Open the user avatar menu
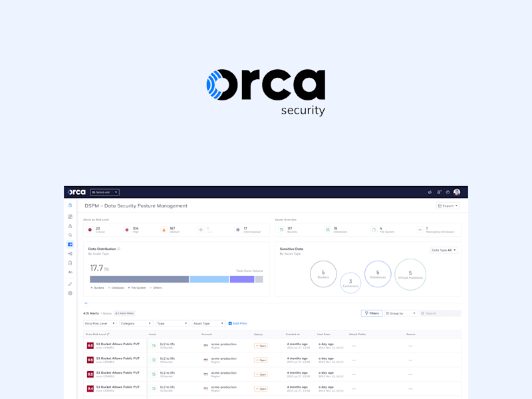The height and width of the screenshot is (399, 532). click(457, 192)
